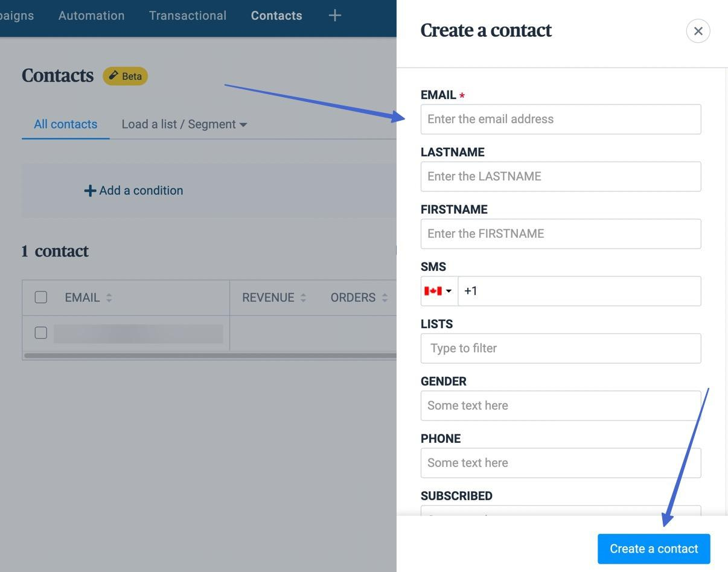Click the plus icon next to "Add a condition"

point(89,190)
